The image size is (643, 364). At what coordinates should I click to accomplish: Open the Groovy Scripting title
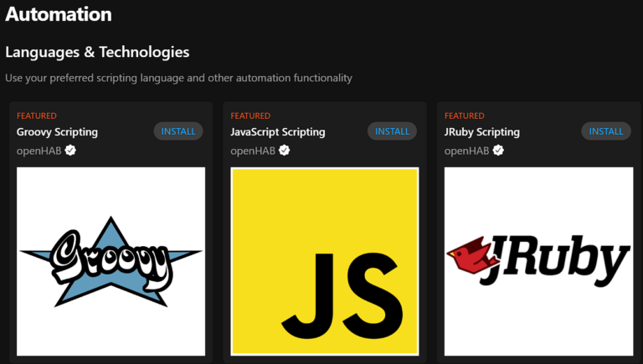coord(57,132)
